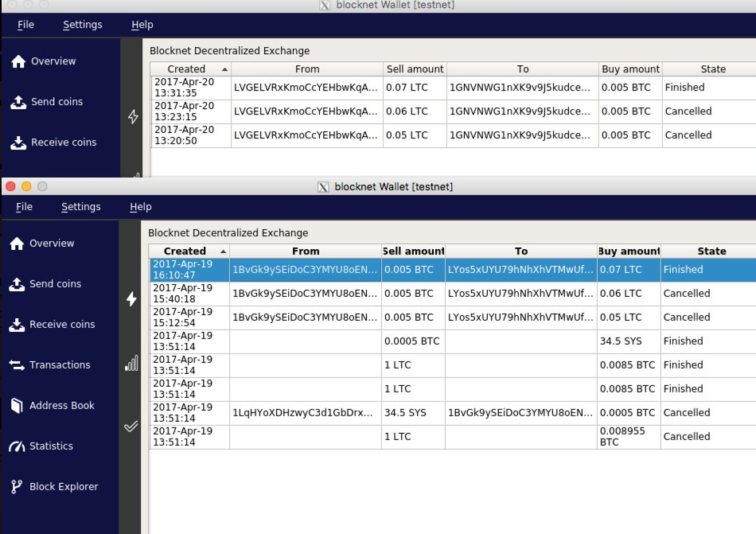Screen dimensions: 756x534
Task: Open Receive coins in the lower wallet
Action: click(52, 325)
